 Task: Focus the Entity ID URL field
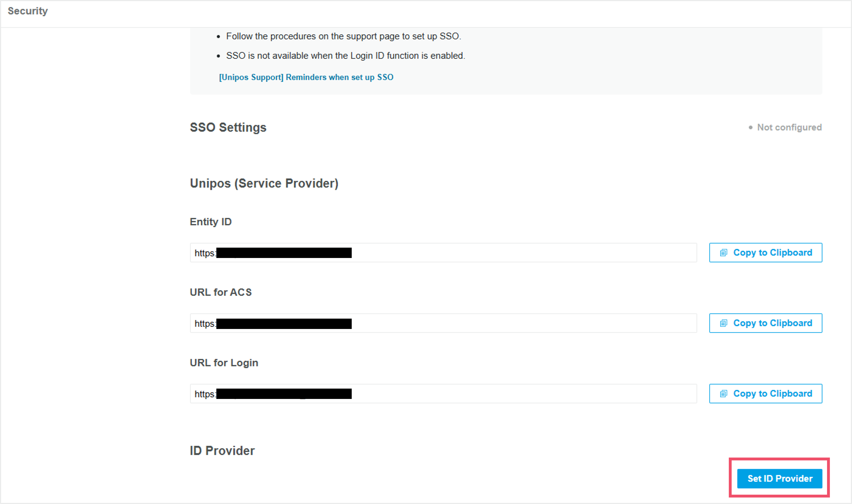click(443, 253)
